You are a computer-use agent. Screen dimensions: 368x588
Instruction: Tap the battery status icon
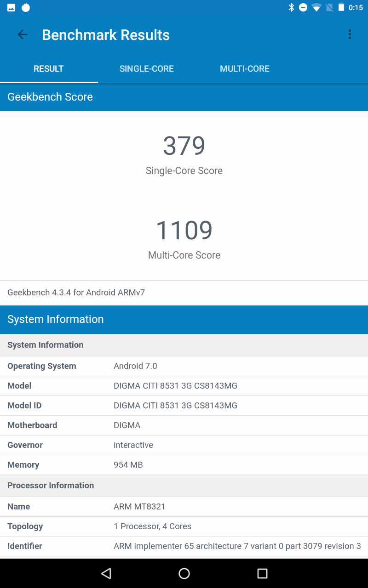click(341, 7)
